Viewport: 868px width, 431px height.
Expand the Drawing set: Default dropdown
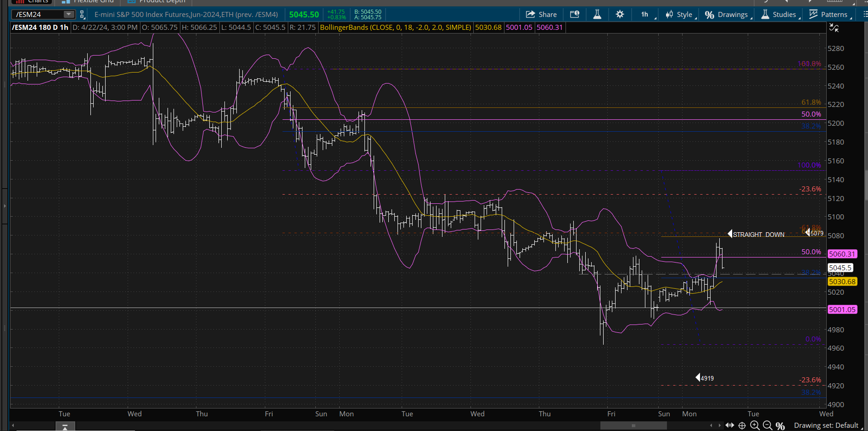pos(829,425)
